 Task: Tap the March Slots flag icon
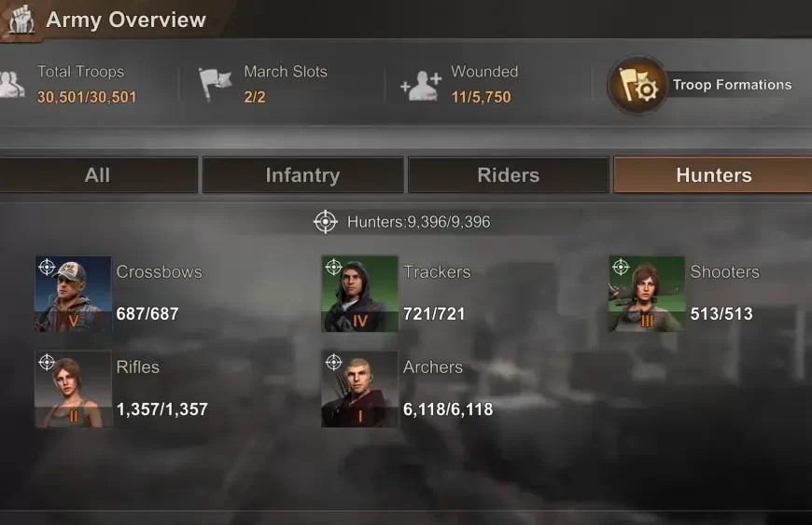click(215, 84)
